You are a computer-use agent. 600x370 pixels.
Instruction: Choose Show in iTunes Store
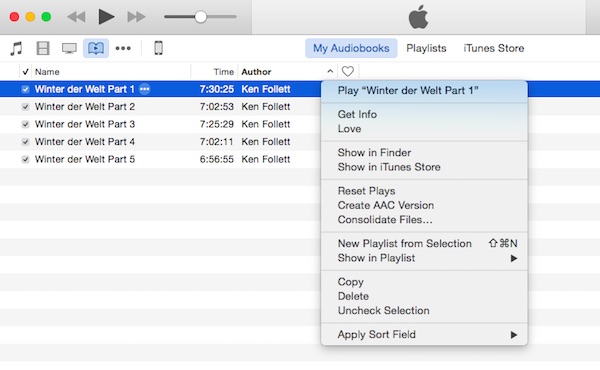point(424,167)
